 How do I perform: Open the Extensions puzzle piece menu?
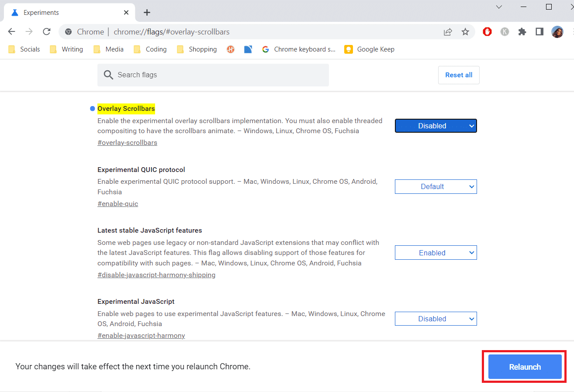[522, 31]
